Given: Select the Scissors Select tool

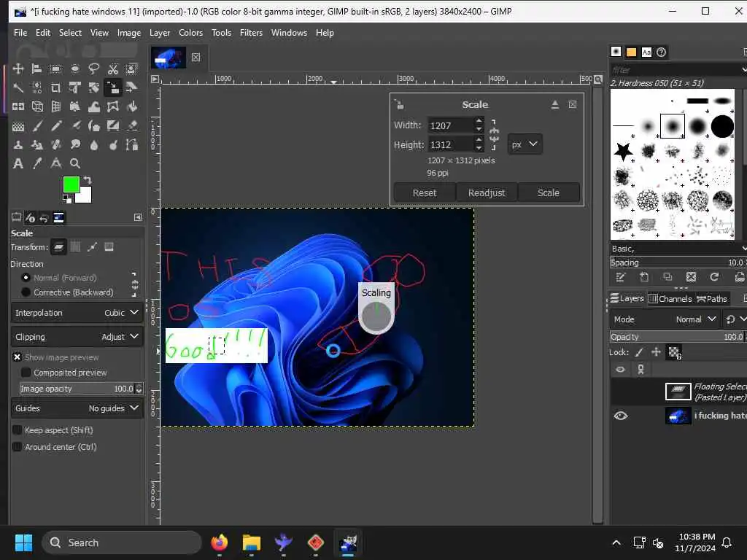Looking at the screenshot, I should pos(113,69).
